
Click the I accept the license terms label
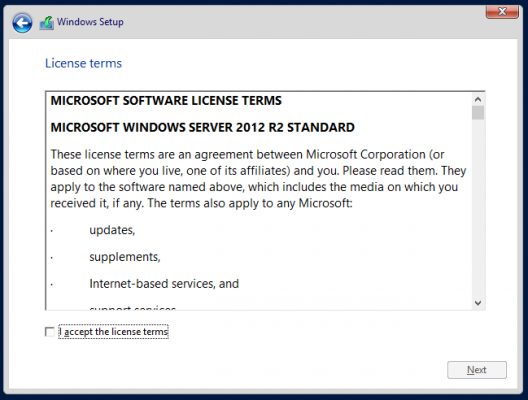[x=113, y=332]
